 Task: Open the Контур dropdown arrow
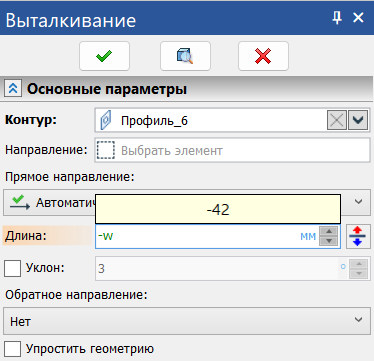click(x=358, y=120)
